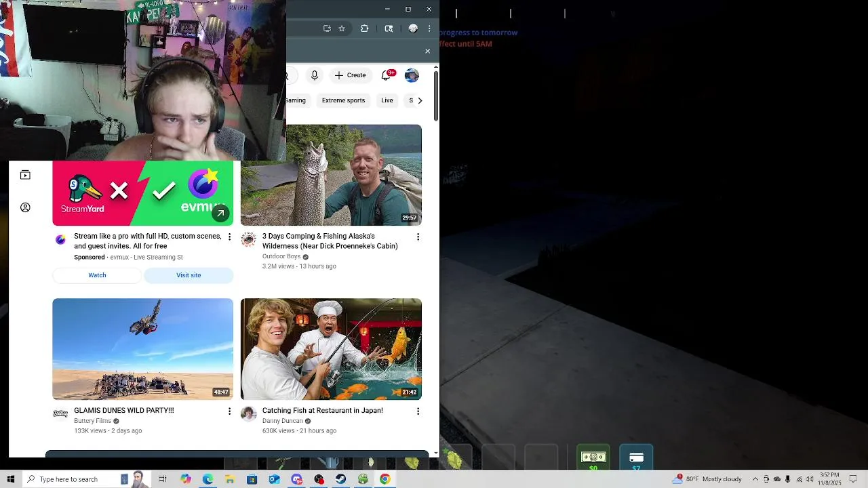Click the YouTube Create button
The width and height of the screenshot is (868, 488).
(x=351, y=75)
